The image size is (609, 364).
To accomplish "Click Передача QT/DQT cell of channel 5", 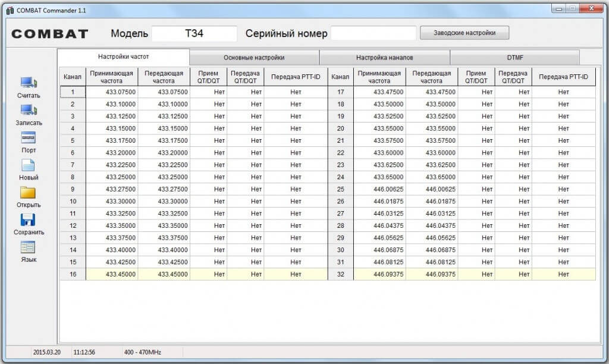I will [x=246, y=140].
